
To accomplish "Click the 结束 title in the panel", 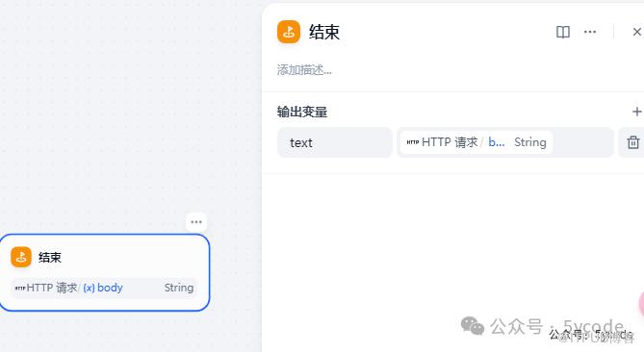I will pyautogui.click(x=324, y=32).
